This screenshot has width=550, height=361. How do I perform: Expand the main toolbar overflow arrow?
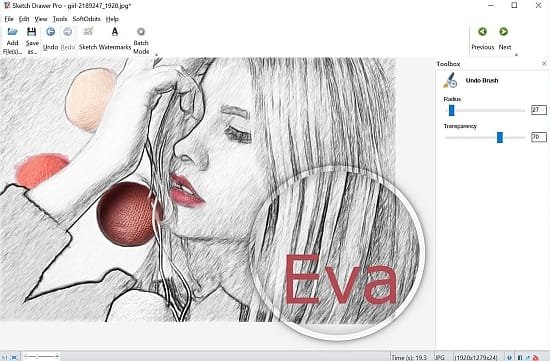pos(156,55)
